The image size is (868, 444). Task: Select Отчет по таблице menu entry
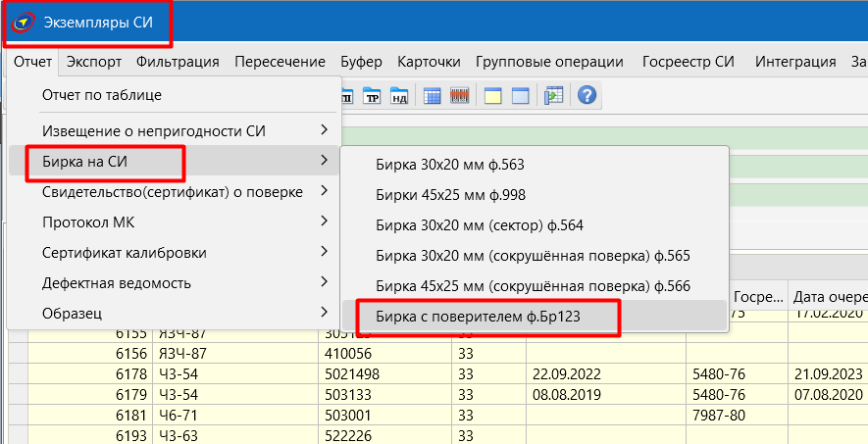[x=174, y=95]
